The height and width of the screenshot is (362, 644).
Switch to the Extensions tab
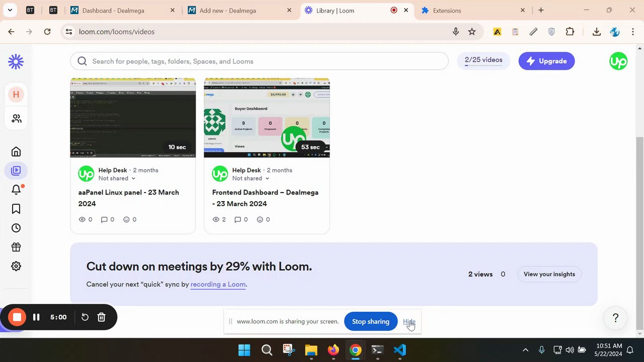(473, 10)
